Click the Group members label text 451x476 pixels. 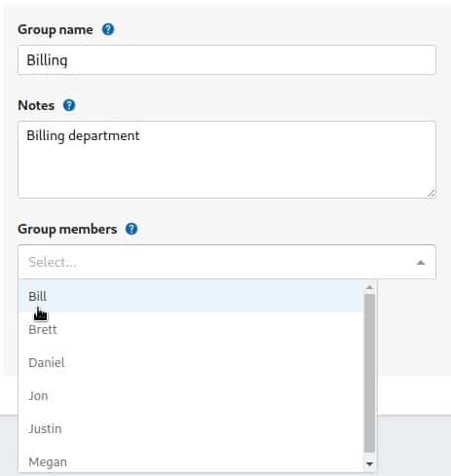(67, 229)
